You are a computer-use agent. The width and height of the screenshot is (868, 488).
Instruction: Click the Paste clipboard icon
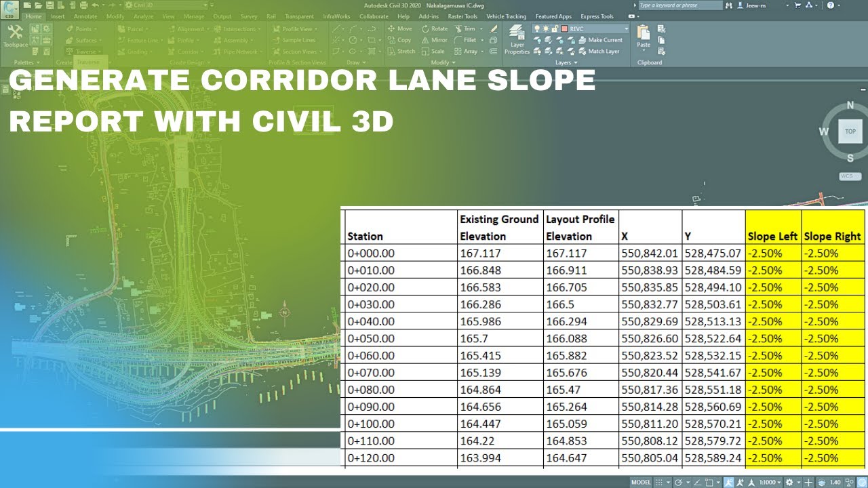[644, 37]
